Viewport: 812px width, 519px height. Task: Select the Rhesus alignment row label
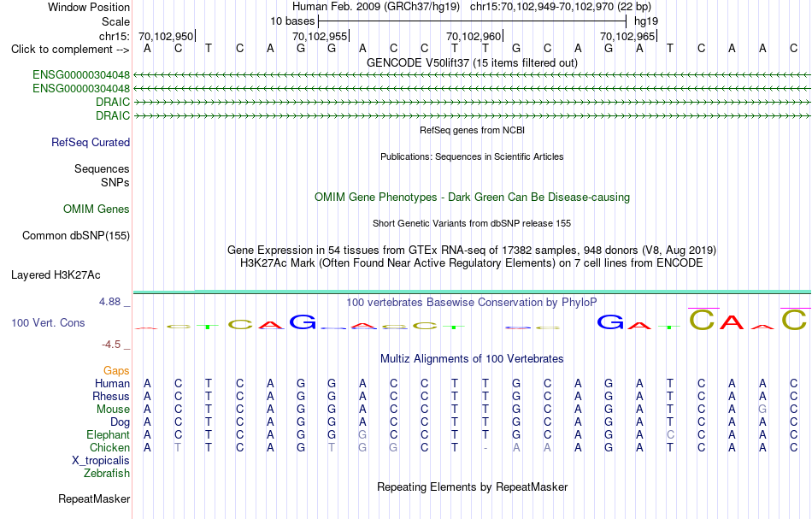tap(111, 397)
